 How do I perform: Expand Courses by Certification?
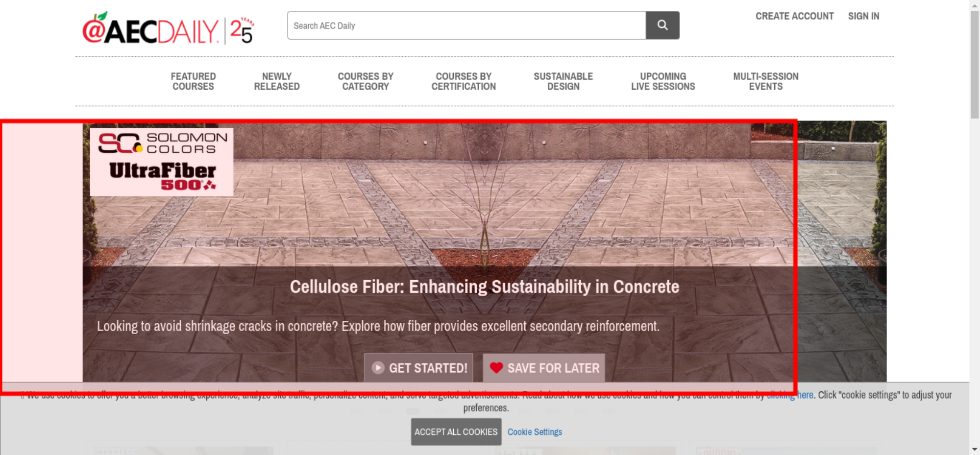(x=464, y=81)
